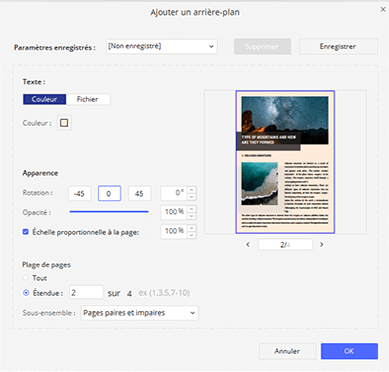Image resolution: width=389 pixels, height=372 pixels.
Task: Confirm with the OK button
Action: coord(349,351)
